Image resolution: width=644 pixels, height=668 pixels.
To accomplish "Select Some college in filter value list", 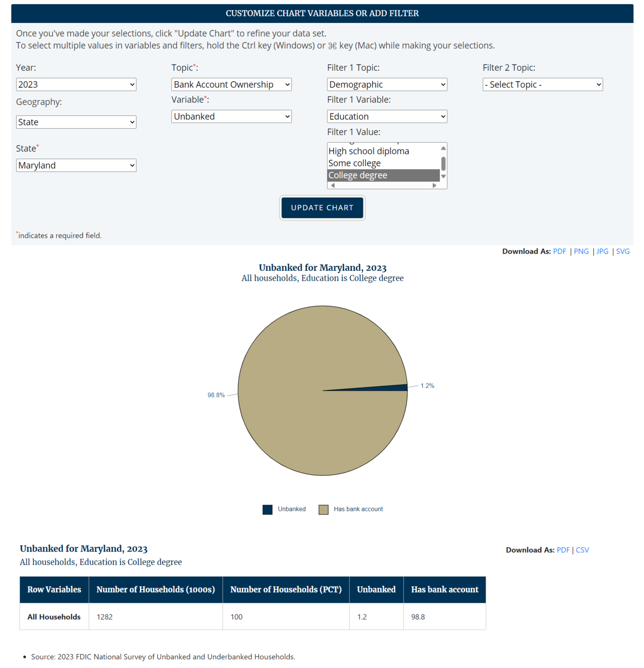I will coord(354,163).
